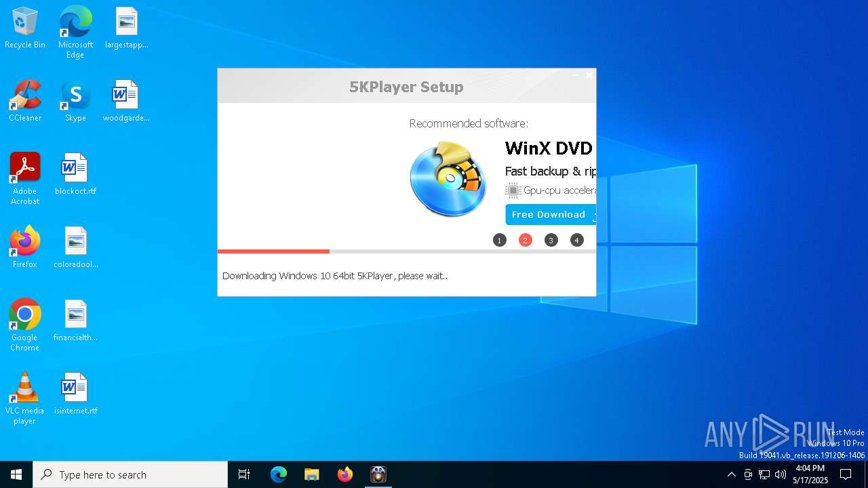
Task: Select the financialth image file icon
Action: coord(75,321)
